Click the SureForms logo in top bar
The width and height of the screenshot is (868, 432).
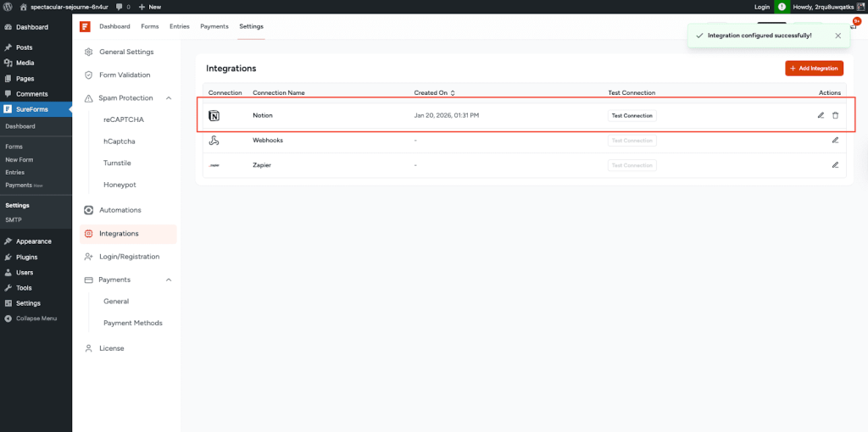click(85, 26)
